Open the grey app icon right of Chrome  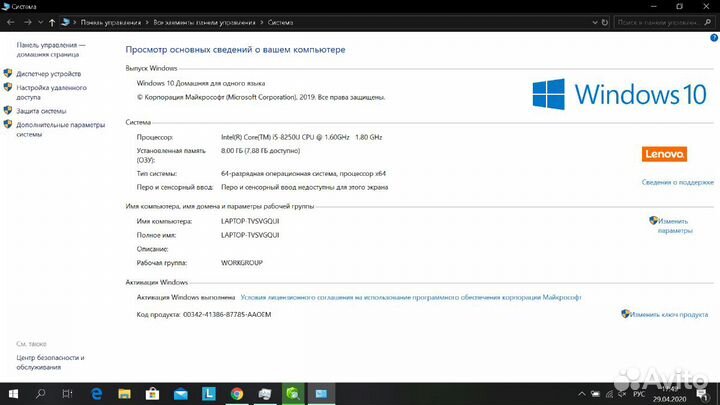click(265, 394)
